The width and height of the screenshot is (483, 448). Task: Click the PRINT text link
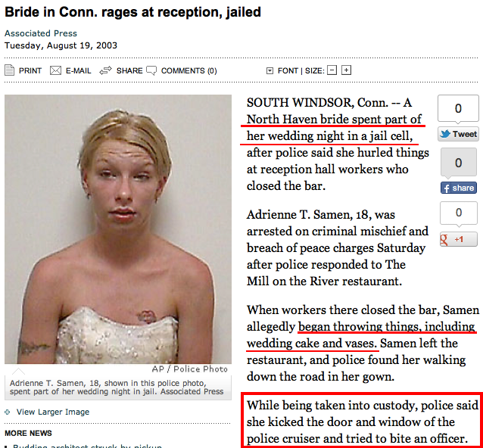(30, 71)
